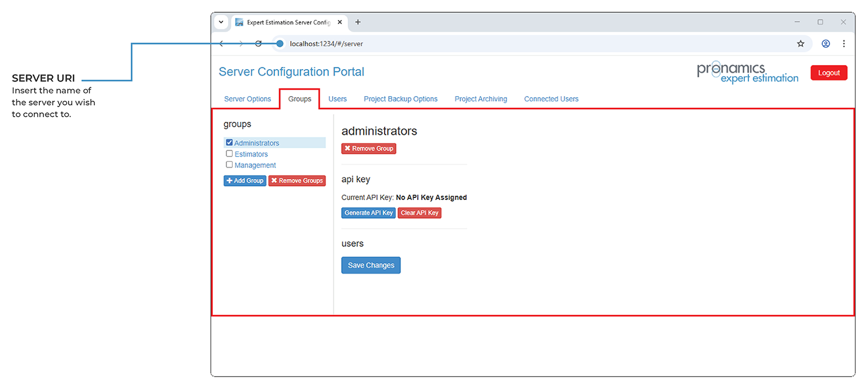Enable the Management group checkbox
Viewport: 868px width, 389px height.
[229, 165]
